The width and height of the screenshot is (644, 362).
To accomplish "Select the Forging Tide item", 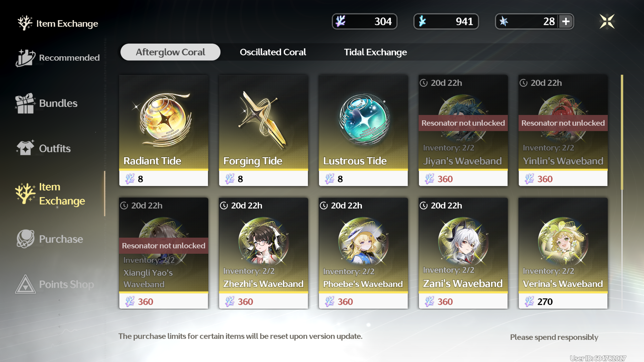I will (264, 130).
